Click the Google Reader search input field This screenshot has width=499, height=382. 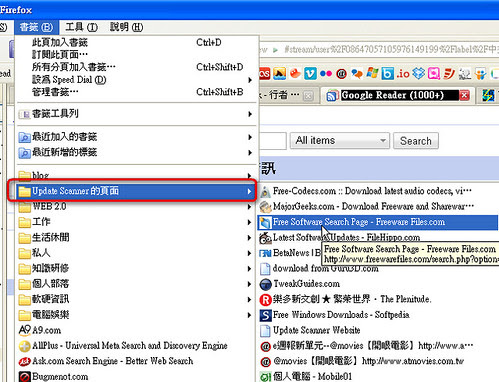273,141
